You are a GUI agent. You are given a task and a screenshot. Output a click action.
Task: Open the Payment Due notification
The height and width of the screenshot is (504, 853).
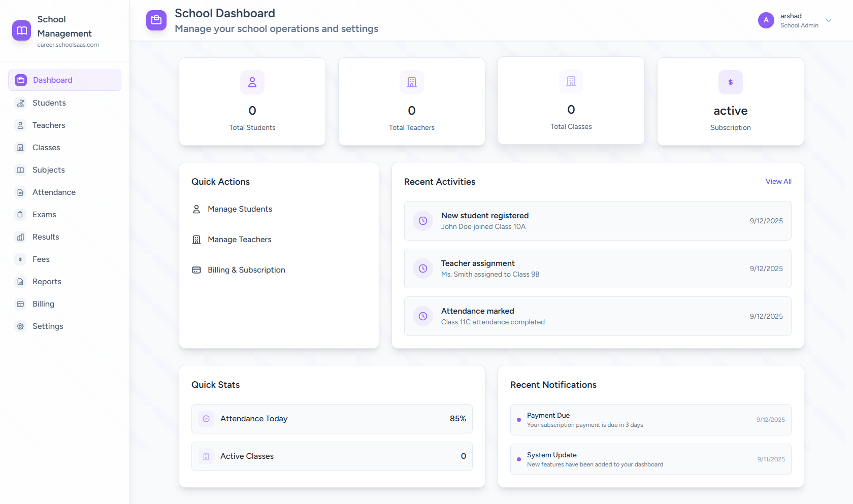(650, 420)
